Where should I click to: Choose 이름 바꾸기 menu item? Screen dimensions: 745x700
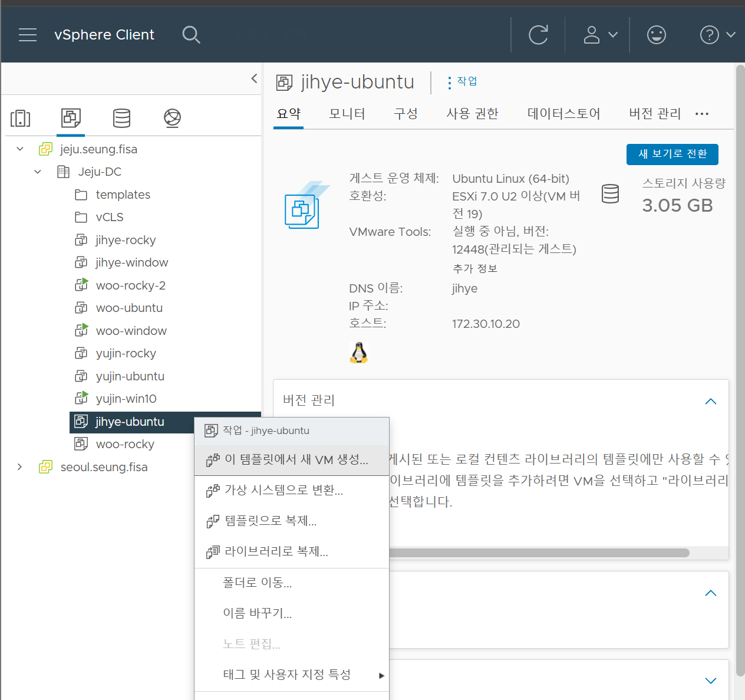(292, 614)
